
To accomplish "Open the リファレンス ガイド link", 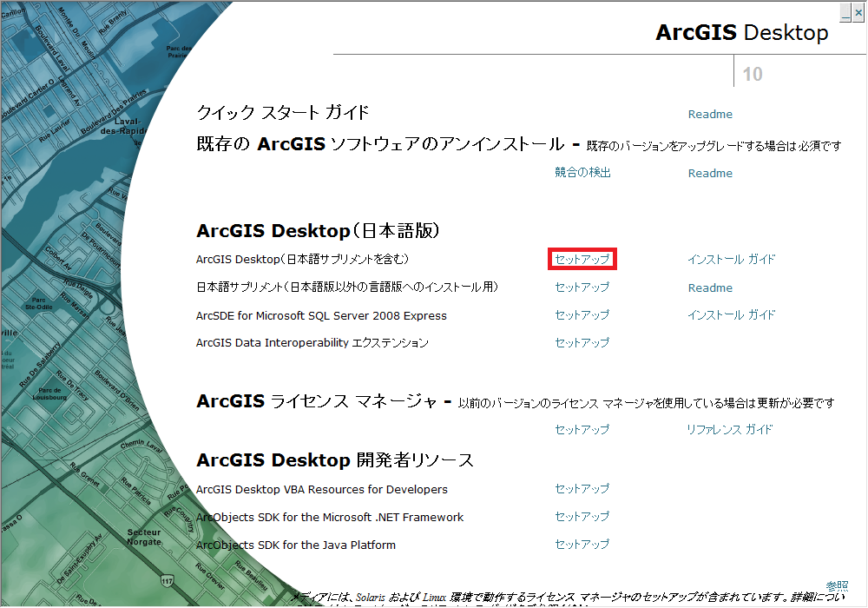I will 729,429.
